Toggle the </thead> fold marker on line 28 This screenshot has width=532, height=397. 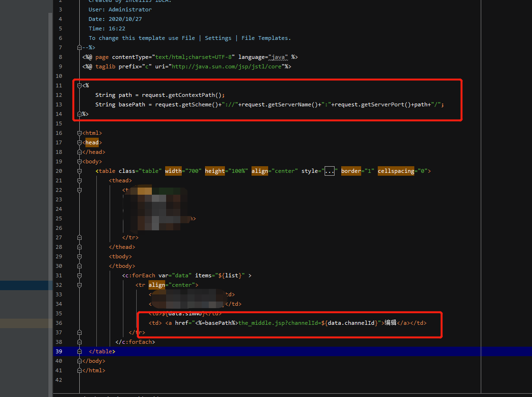tap(79, 247)
